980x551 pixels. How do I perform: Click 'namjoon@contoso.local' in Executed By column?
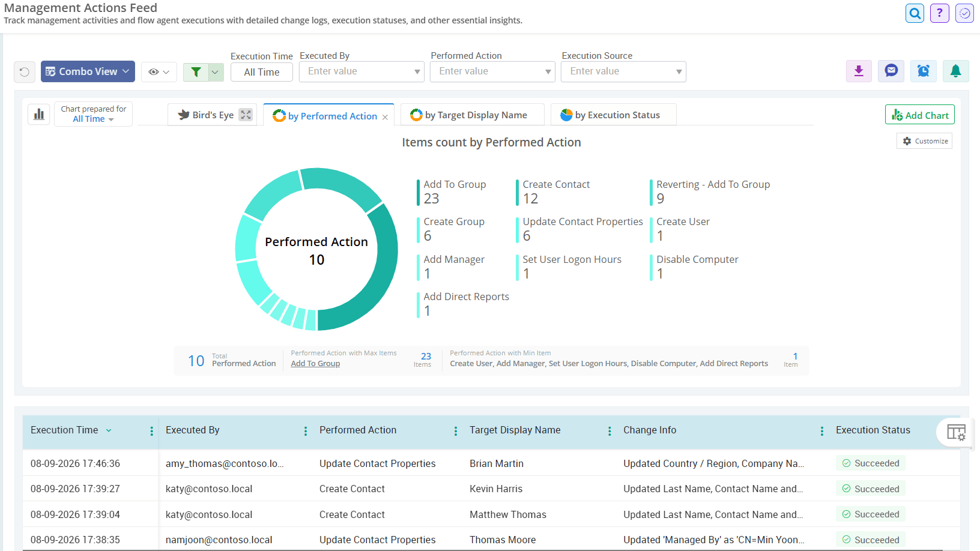(x=219, y=540)
